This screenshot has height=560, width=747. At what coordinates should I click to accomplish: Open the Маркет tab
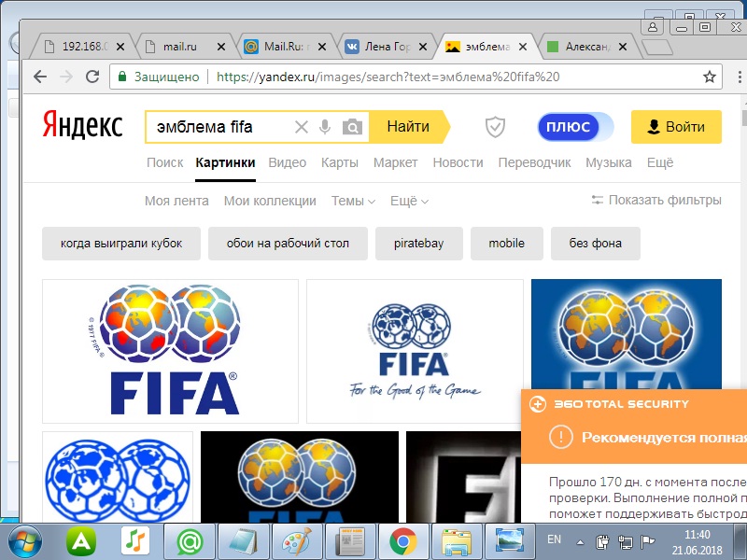click(395, 162)
